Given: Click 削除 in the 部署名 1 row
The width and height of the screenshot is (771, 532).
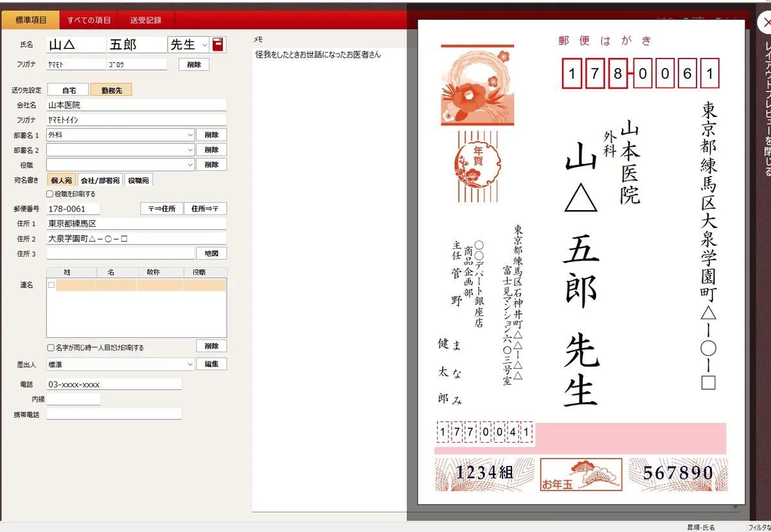Looking at the screenshot, I should [x=211, y=135].
